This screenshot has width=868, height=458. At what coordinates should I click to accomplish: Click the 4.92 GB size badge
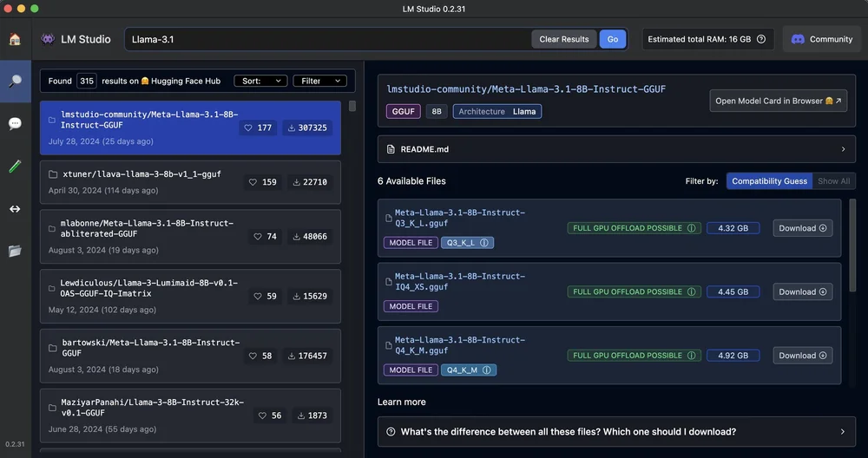click(733, 355)
